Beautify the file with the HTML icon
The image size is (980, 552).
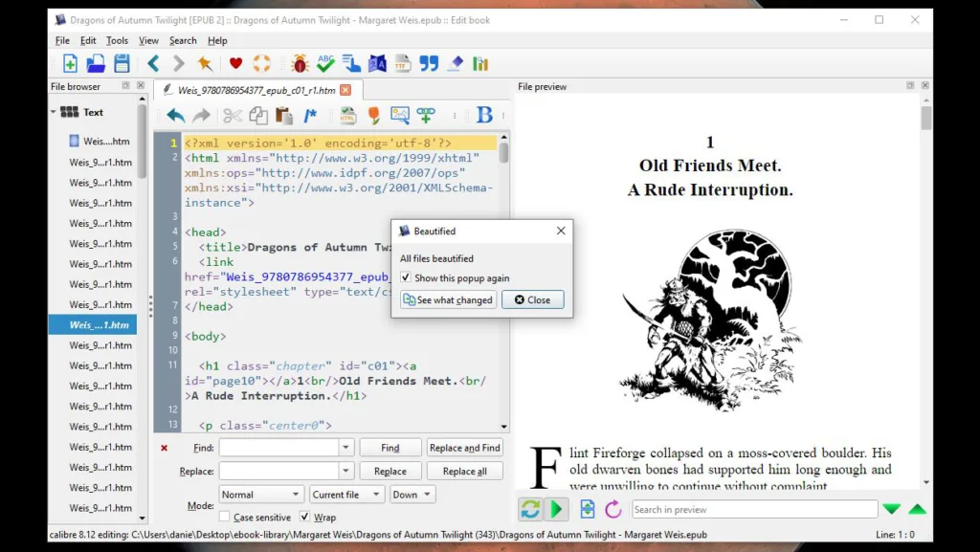347,115
